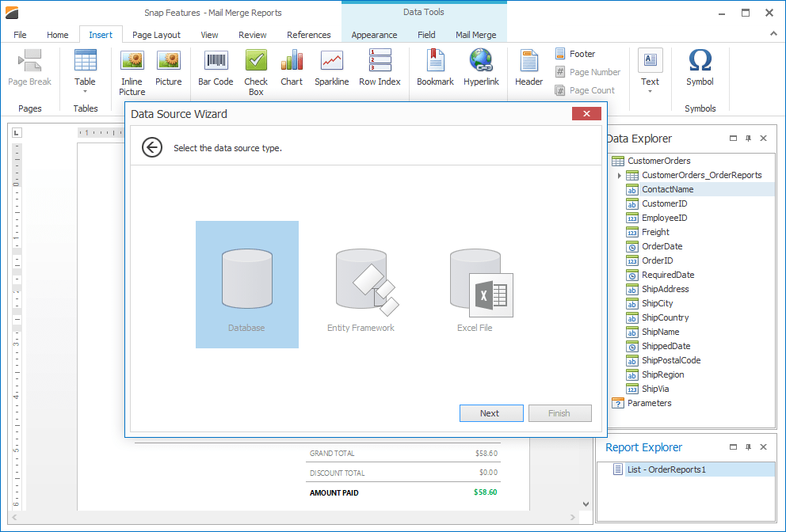Click the Next button in wizard
Screen dimensions: 786x532
(x=490, y=413)
